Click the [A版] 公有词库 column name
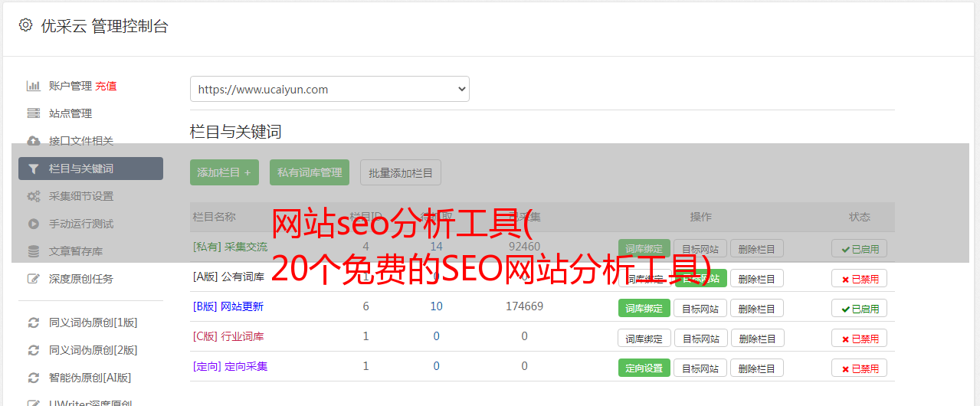 [x=228, y=277]
